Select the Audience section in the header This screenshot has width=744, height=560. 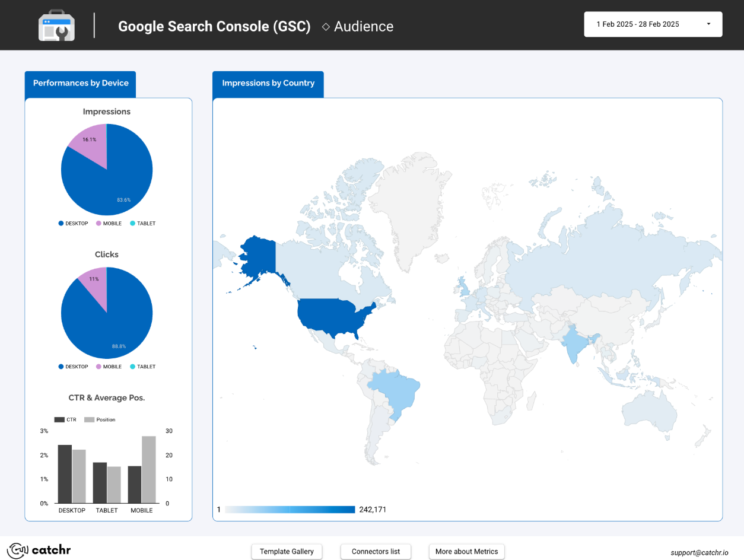click(363, 26)
